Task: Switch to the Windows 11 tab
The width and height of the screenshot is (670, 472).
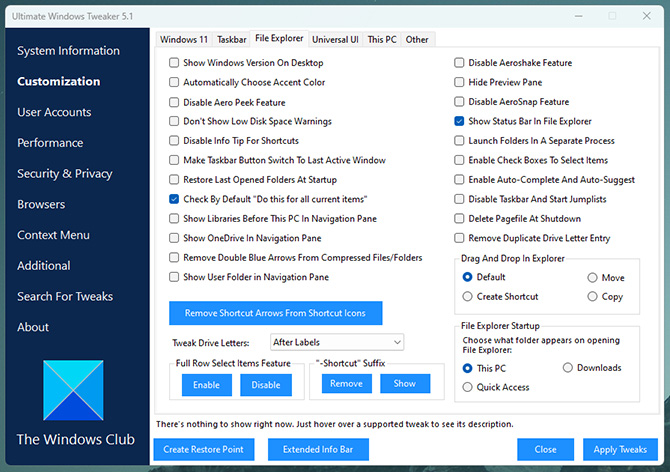Action: pos(184,40)
